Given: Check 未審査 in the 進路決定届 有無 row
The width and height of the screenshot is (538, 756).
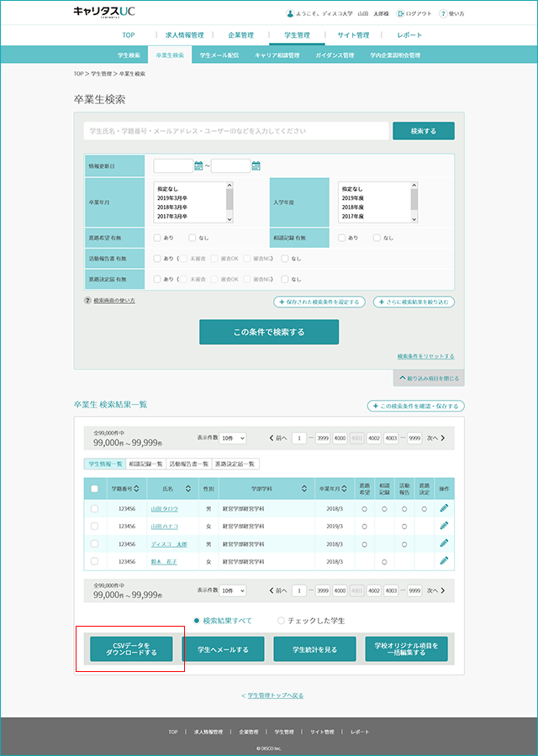Looking at the screenshot, I should (184, 279).
